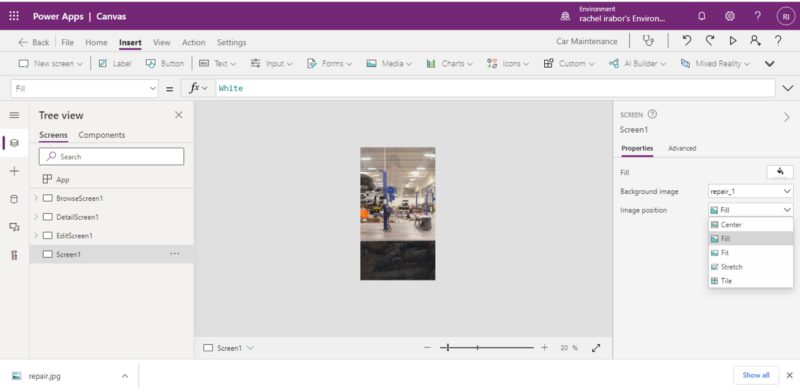Click the Tree view search field
The height and width of the screenshot is (392, 800).
111,157
